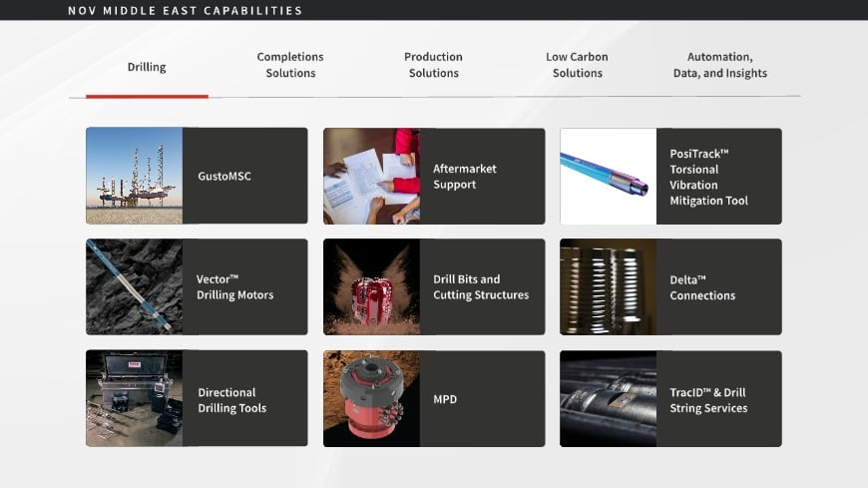Select the Directional Drilling Tools photo
Viewport: 868px width, 488px height.
135,398
